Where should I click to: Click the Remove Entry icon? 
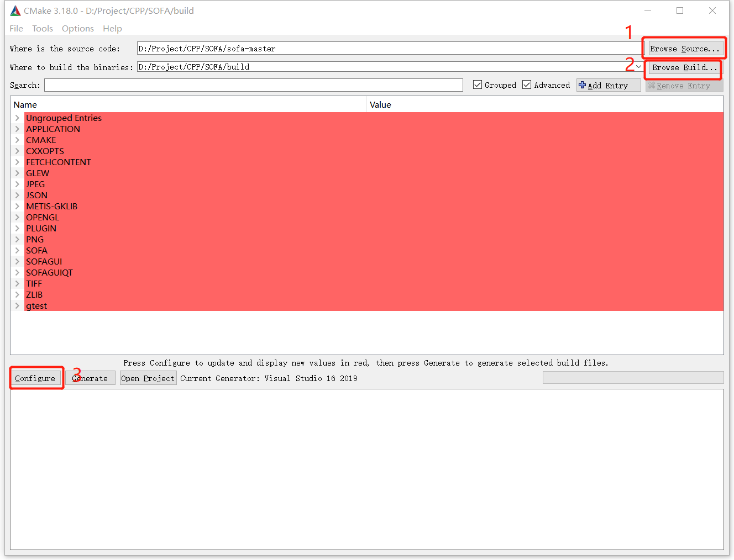tap(652, 86)
